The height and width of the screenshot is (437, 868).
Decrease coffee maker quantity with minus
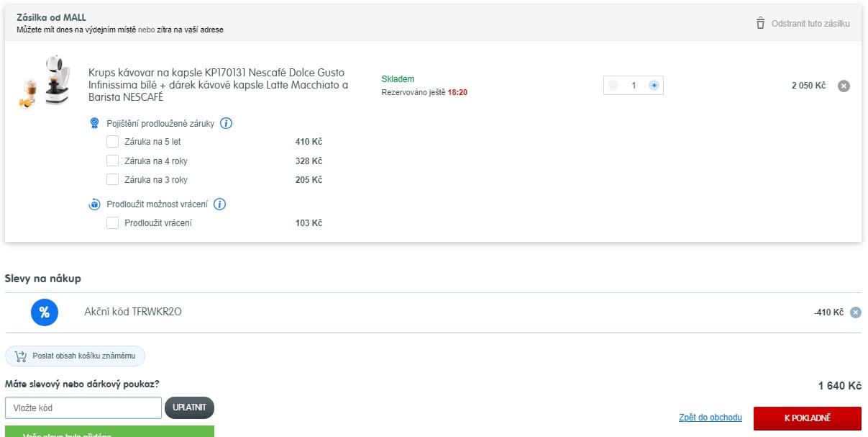[613, 85]
